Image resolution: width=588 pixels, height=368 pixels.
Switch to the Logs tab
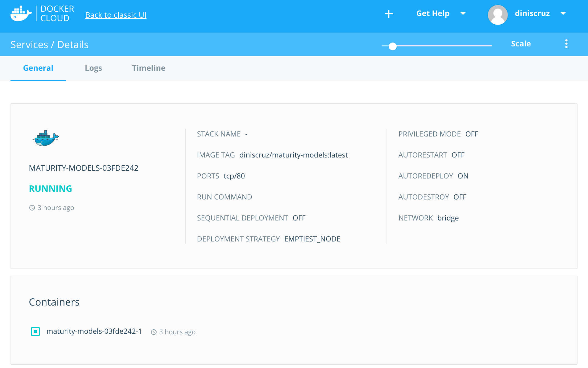pos(93,68)
